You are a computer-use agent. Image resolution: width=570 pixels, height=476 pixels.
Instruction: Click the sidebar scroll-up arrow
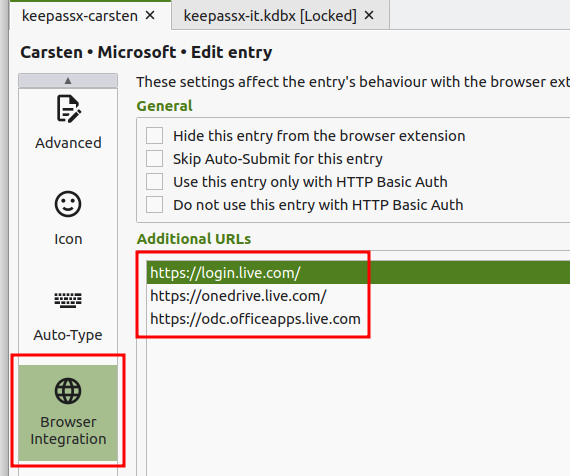(x=68, y=80)
